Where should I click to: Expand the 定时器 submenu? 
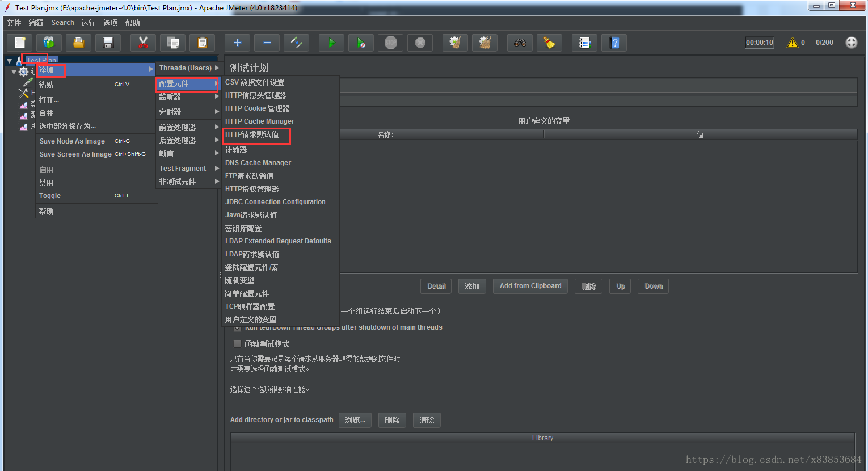189,112
